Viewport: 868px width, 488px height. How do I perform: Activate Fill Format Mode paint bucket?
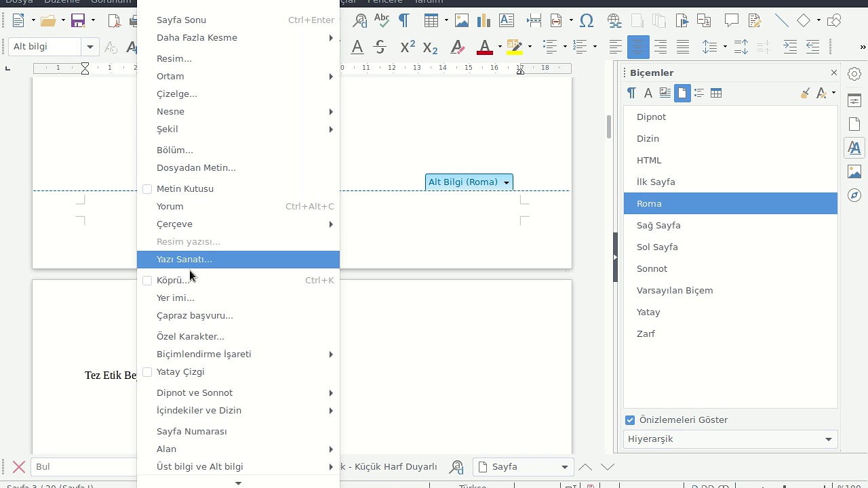805,93
